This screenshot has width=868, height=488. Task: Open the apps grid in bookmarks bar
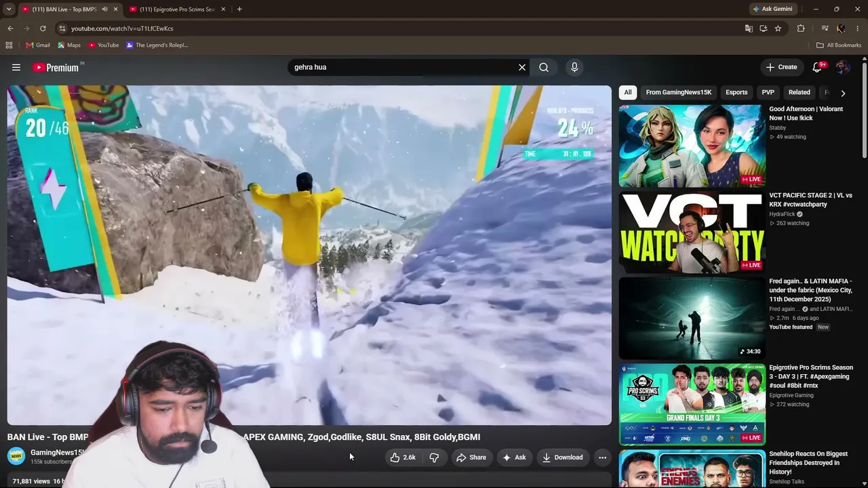[x=9, y=45]
